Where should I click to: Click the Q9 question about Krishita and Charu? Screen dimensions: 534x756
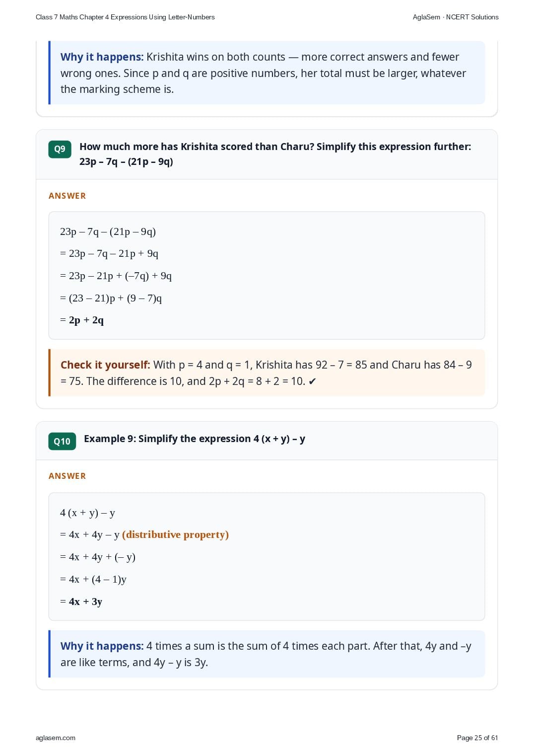[x=275, y=154]
